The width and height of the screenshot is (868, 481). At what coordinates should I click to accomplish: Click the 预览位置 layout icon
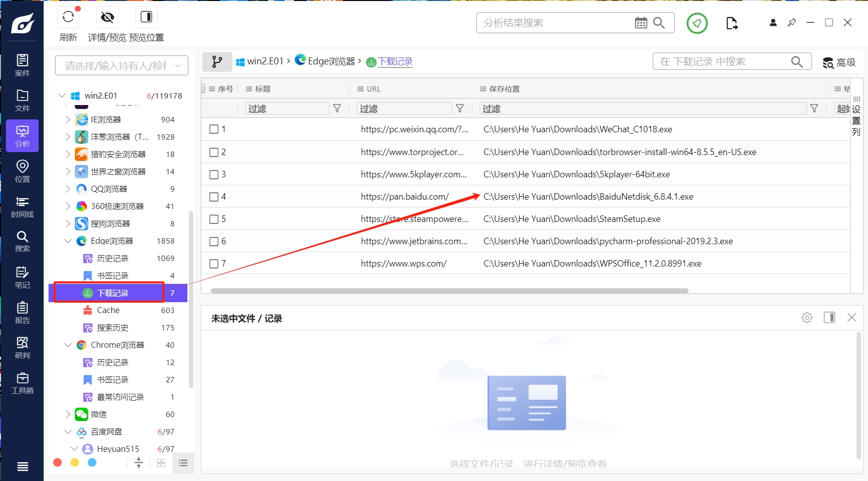[x=146, y=17]
